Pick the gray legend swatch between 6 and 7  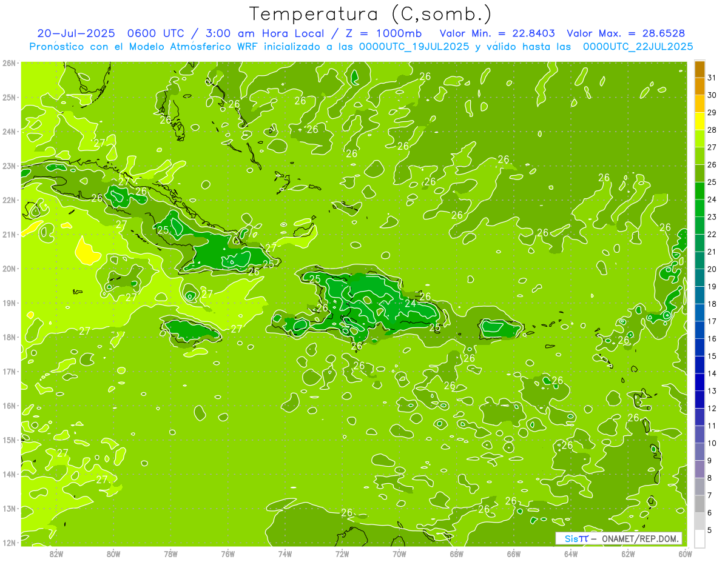click(699, 504)
